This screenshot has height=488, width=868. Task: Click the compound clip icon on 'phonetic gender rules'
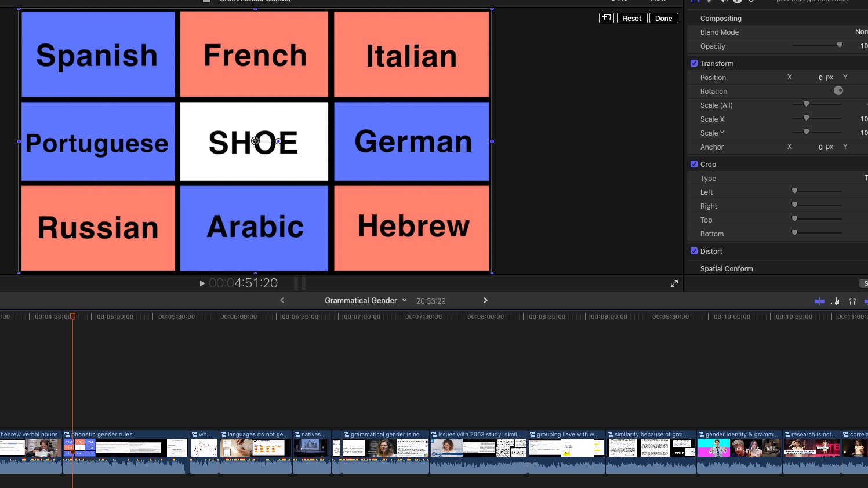67,434
